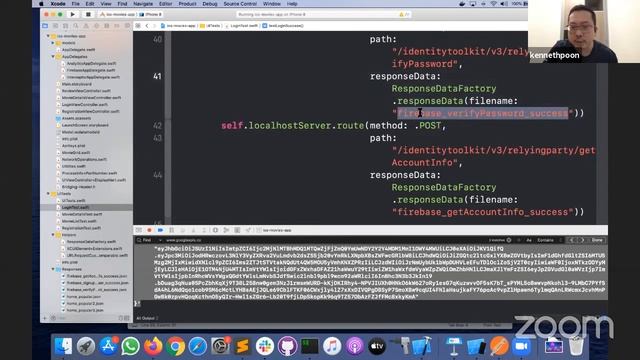Viewport: 640px width, 360px height.
Task: Collapse the AppDelegates folder
Action: (53, 57)
